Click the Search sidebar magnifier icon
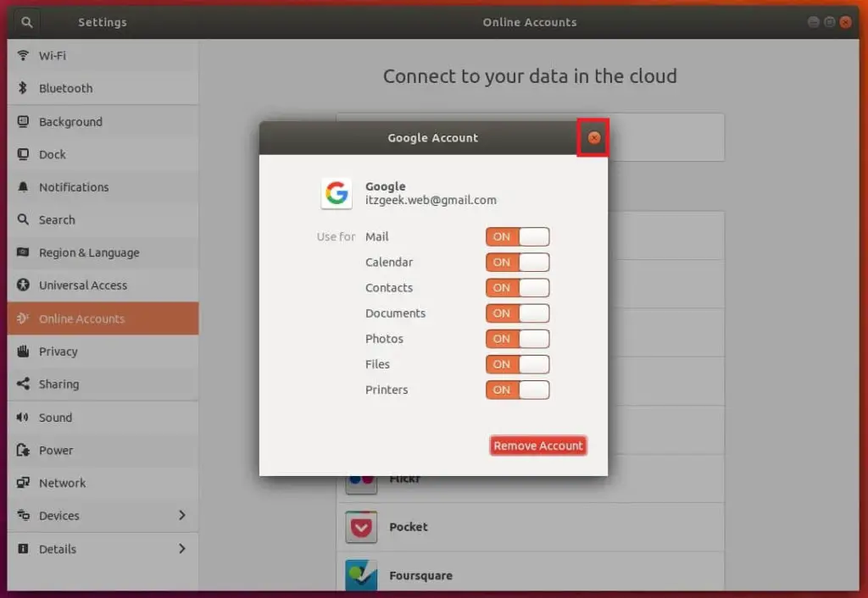 23,219
